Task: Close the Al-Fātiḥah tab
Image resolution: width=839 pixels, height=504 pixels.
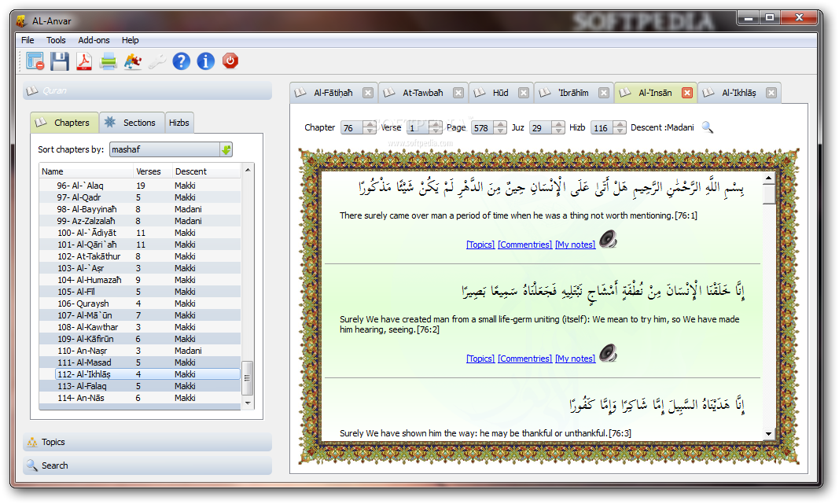Action: tap(367, 93)
